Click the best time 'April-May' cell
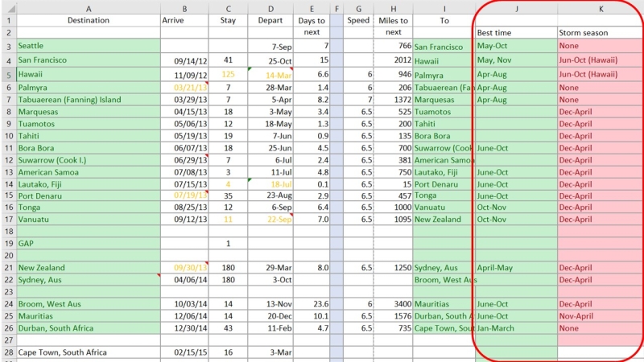The height and width of the screenshot is (362, 644). [x=516, y=268]
